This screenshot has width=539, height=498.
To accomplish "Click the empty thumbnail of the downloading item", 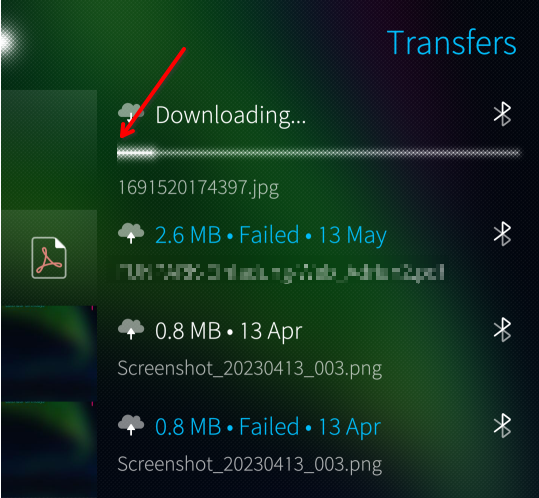I will (x=49, y=150).
